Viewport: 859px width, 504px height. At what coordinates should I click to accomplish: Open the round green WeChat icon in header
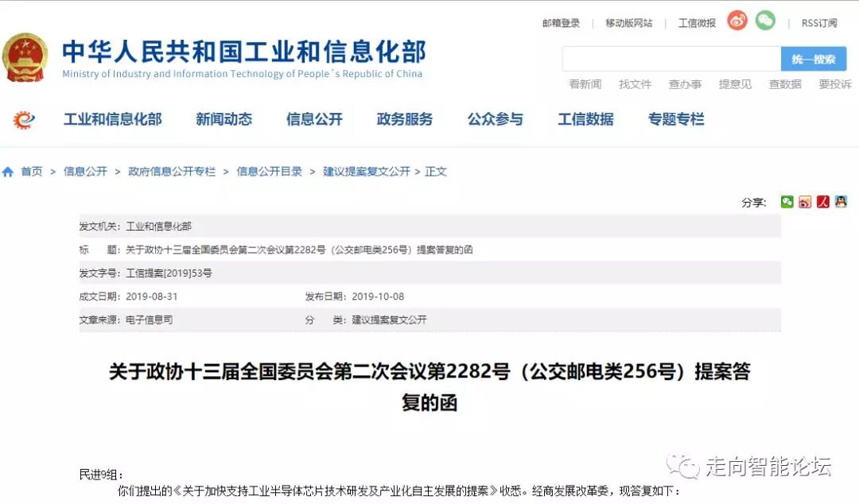pos(765,21)
